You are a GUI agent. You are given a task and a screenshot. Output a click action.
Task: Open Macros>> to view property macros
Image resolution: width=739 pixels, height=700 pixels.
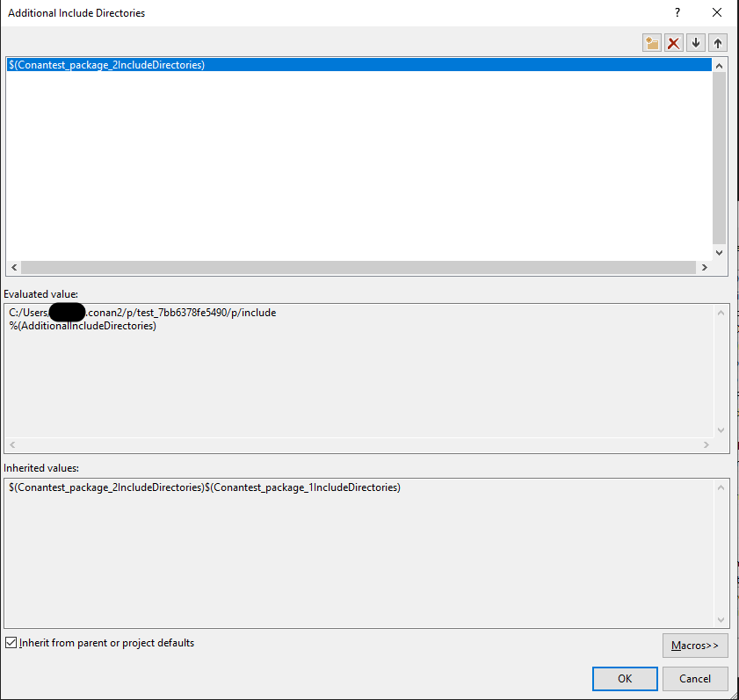click(x=695, y=645)
